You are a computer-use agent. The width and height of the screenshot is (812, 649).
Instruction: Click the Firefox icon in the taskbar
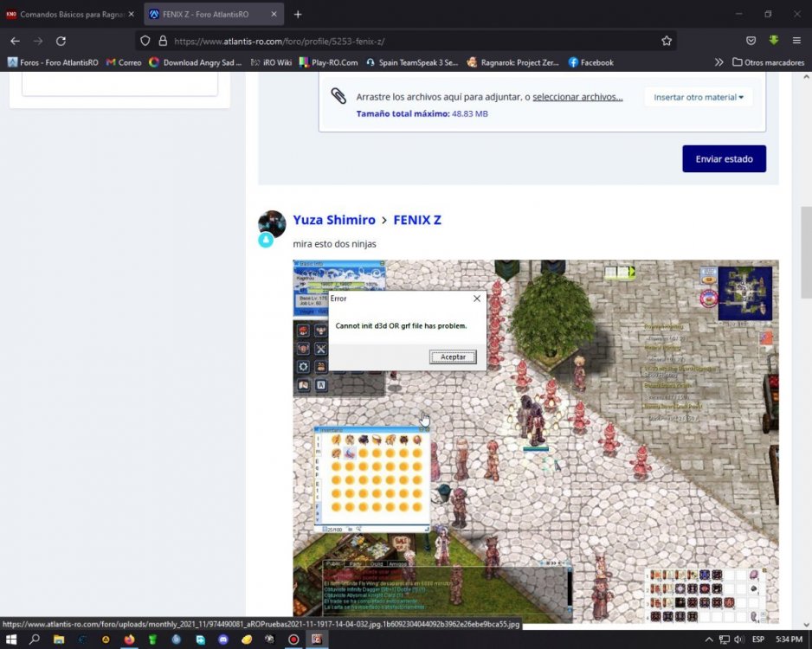[128, 640]
